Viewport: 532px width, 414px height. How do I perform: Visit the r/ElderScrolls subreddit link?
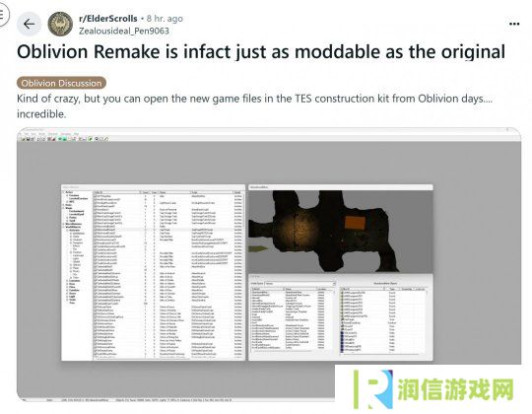(x=108, y=19)
